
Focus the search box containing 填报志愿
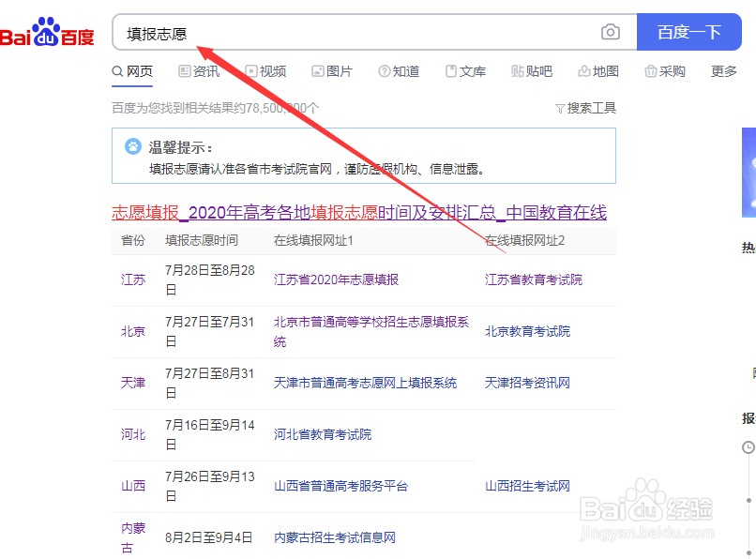(x=356, y=32)
